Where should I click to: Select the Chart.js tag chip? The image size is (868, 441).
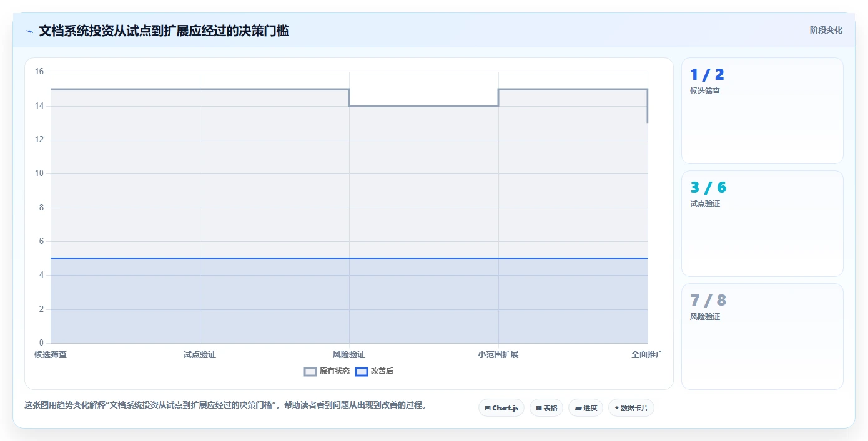pyautogui.click(x=501, y=408)
